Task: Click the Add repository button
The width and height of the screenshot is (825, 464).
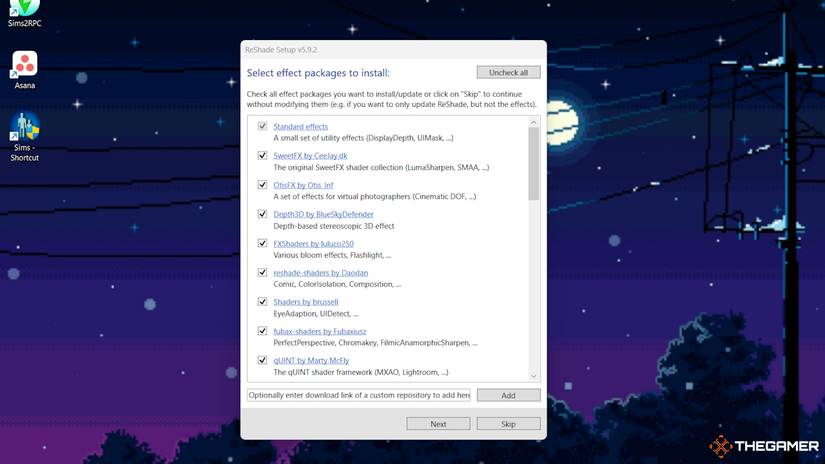Action: (508, 395)
